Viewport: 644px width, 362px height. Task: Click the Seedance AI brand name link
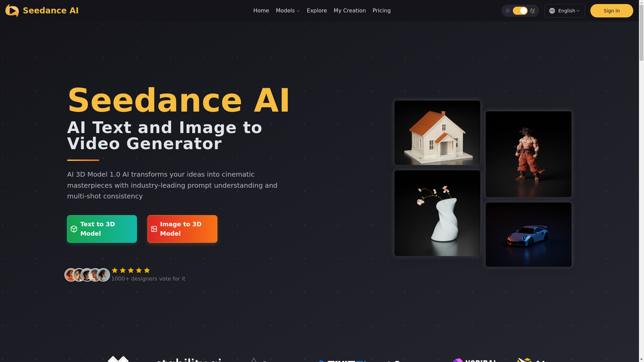pos(51,11)
